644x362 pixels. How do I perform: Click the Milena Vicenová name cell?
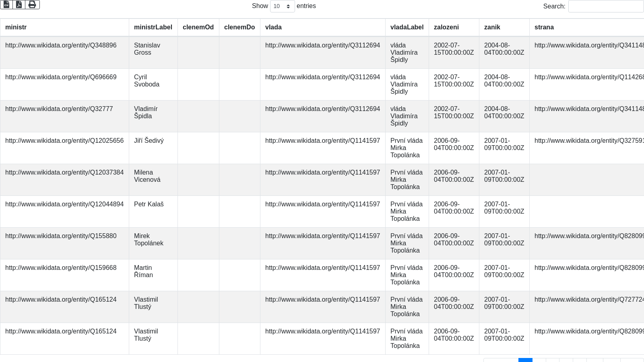pyautogui.click(x=147, y=176)
